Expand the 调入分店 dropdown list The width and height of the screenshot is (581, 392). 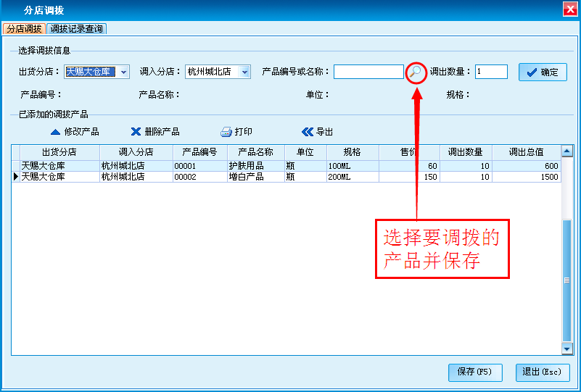(244, 72)
